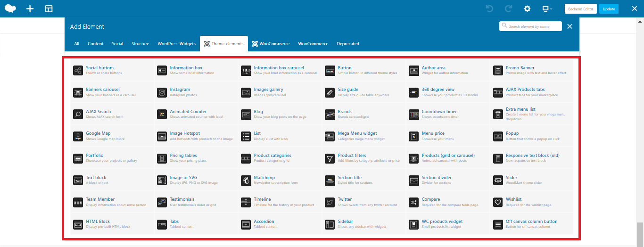
Task: Insert the Animated Counter icon
Action: click(162, 114)
